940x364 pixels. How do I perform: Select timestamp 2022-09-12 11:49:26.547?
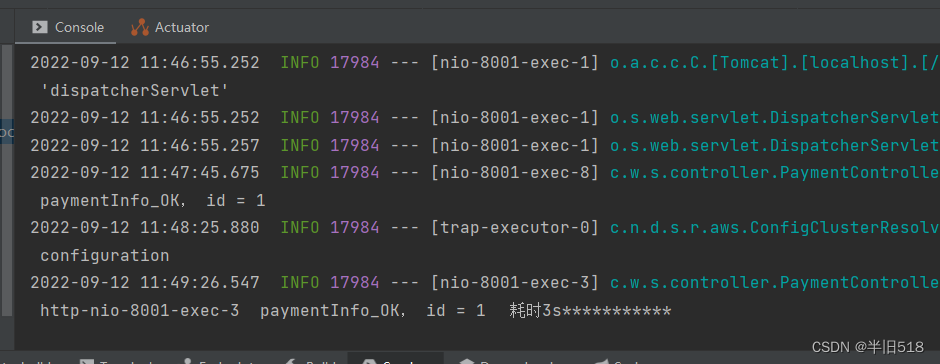(x=145, y=282)
